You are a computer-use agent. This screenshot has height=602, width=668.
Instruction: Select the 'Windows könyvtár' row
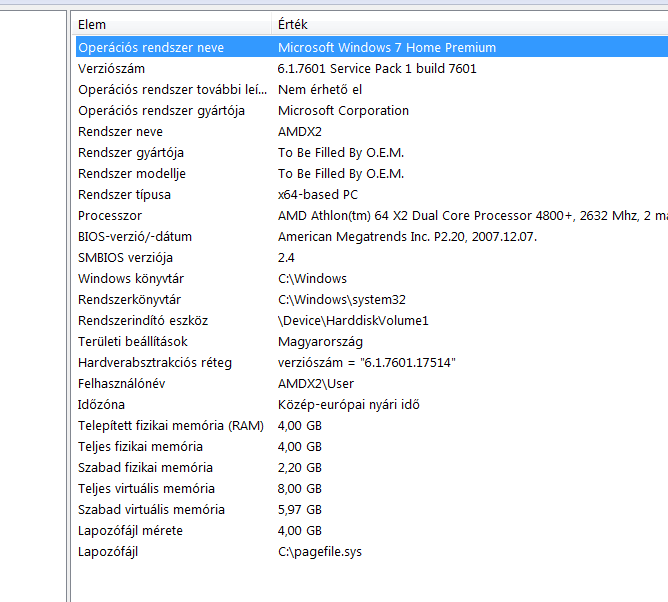pyautogui.click(x=372, y=278)
